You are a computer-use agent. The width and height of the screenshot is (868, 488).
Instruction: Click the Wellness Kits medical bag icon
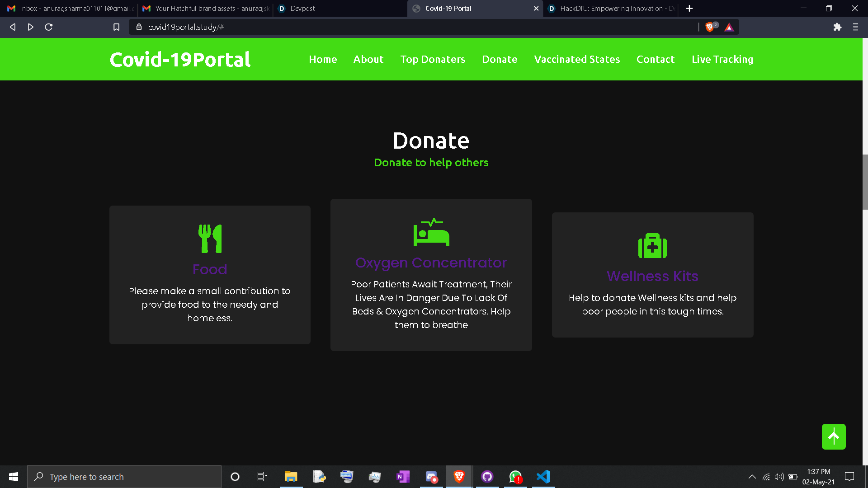click(x=652, y=246)
